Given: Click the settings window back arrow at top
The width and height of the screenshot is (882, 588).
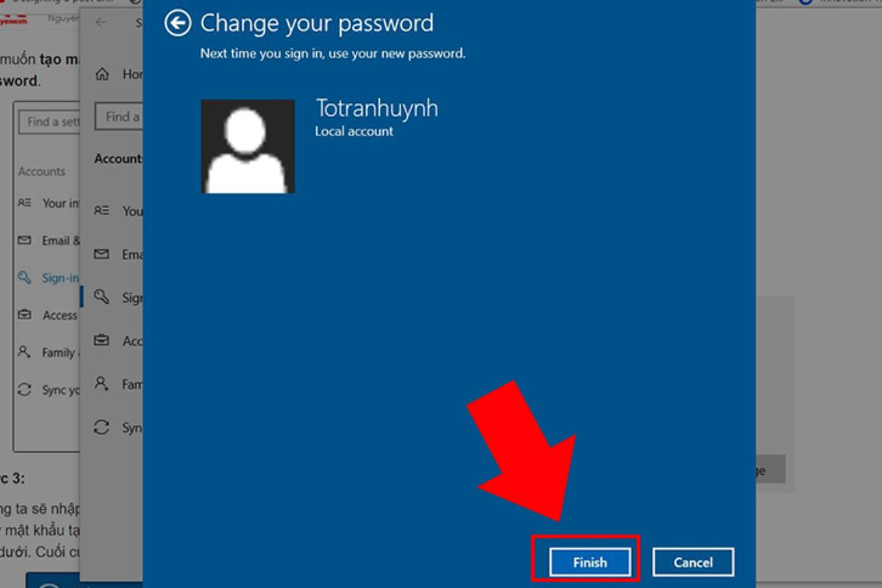Looking at the screenshot, I should click(x=101, y=22).
